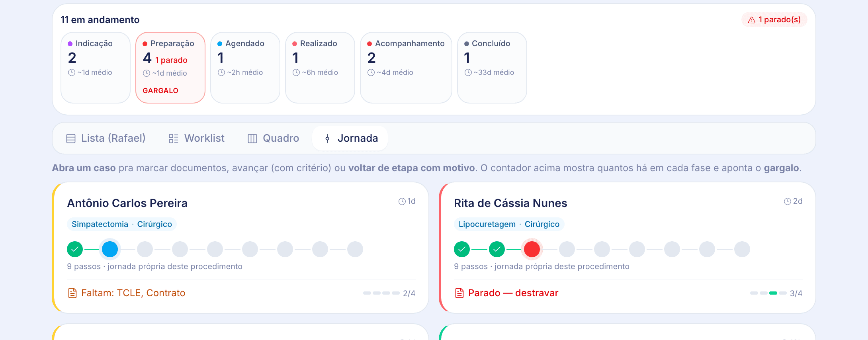Click the clock icon in Indicação card
Viewport: 868px width, 340px height.
point(72,72)
